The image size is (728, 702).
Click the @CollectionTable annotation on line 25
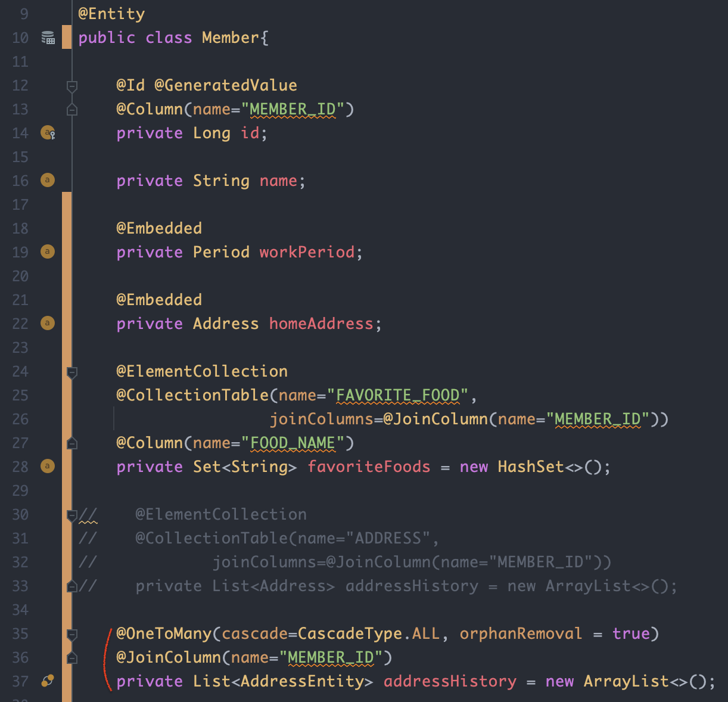[192, 395]
